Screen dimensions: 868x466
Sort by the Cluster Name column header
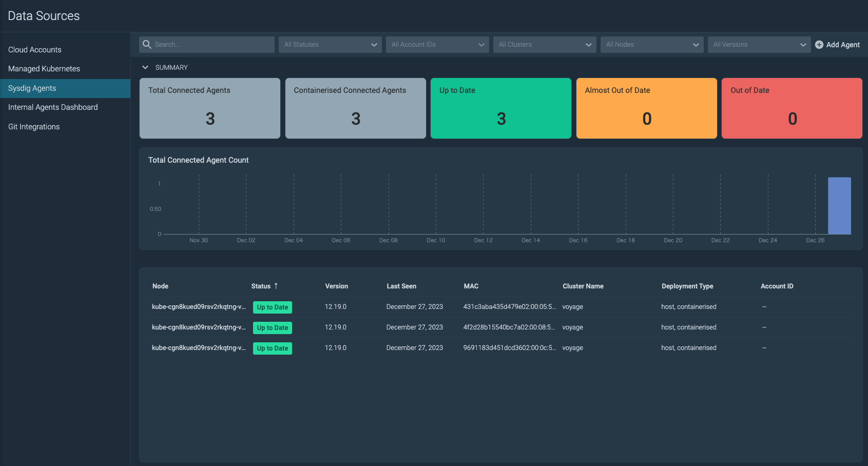(583, 286)
